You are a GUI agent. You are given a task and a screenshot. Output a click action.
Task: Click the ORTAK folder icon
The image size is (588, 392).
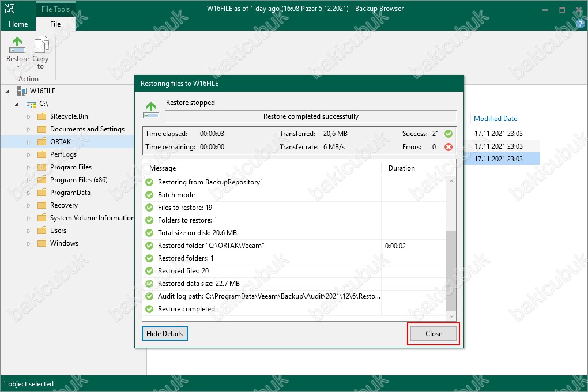(x=42, y=142)
